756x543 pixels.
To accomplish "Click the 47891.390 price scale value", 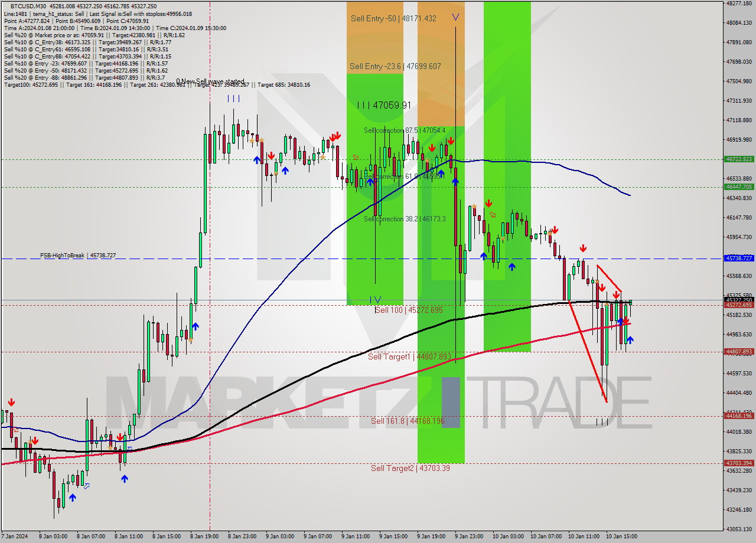I will pos(739,42).
